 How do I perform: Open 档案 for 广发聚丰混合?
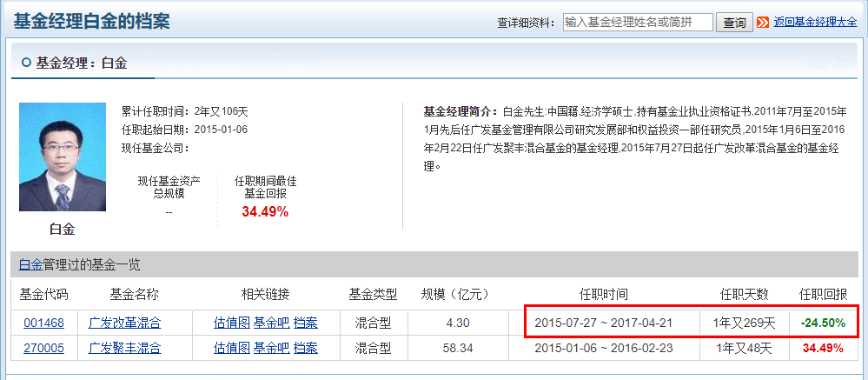[x=305, y=348]
